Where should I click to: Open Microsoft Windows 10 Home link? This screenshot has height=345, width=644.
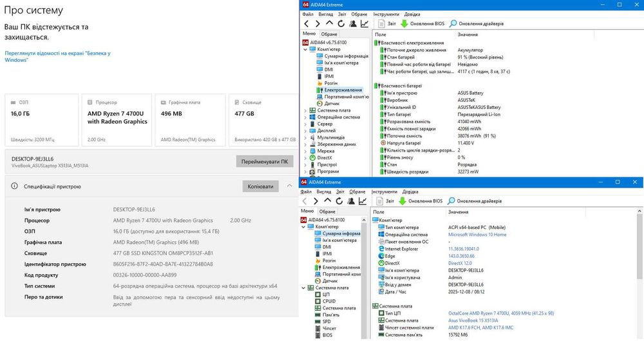pos(477,234)
